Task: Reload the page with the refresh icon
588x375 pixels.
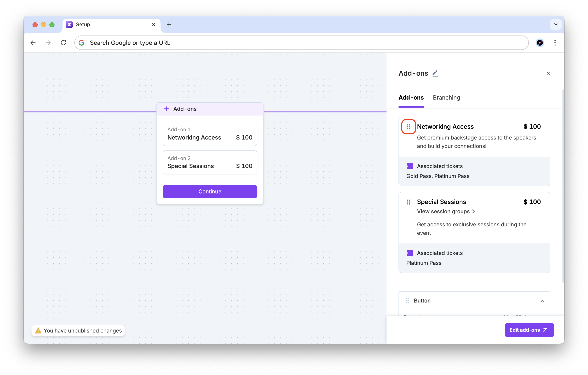Action: pos(64,43)
